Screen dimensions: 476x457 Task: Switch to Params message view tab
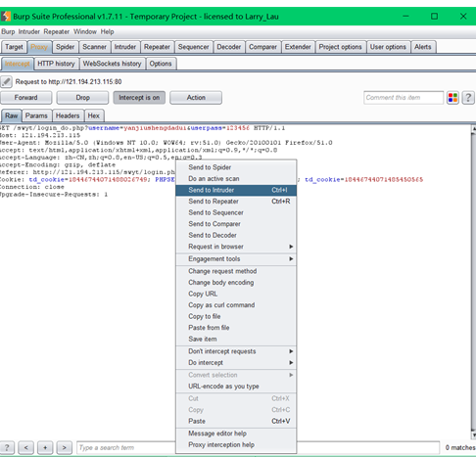pyautogui.click(x=36, y=115)
